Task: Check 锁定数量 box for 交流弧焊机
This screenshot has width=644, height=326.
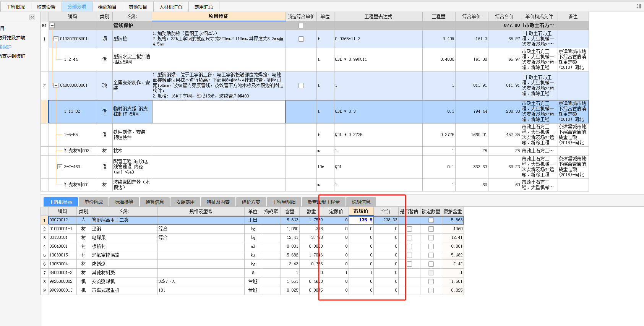Action: (431, 282)
